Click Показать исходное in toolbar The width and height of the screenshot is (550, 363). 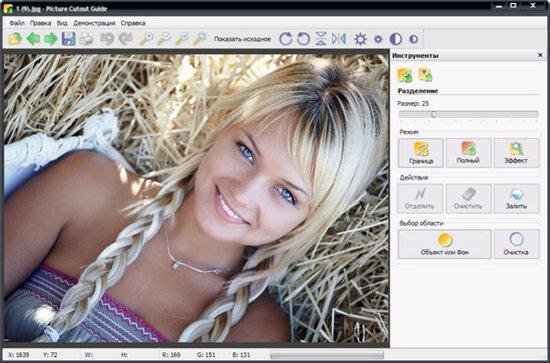tap(242, 39)
